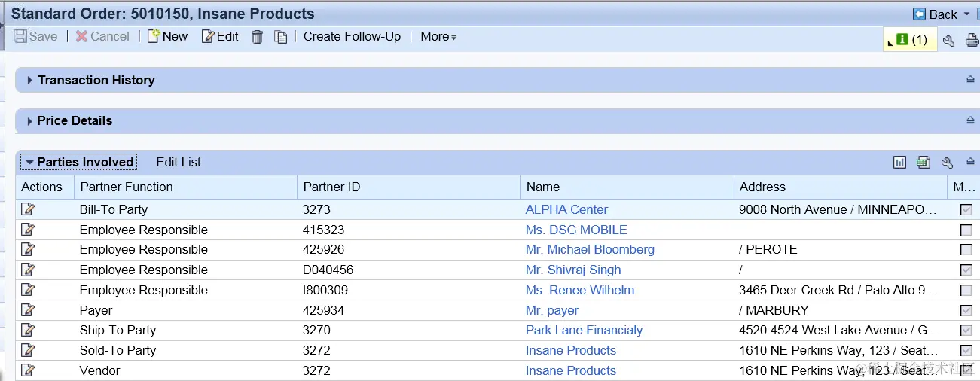The height and width of the screenshot is (381, 980).
Task: Click the eject icon in Price Details header
Action: (x=970, y=120)
